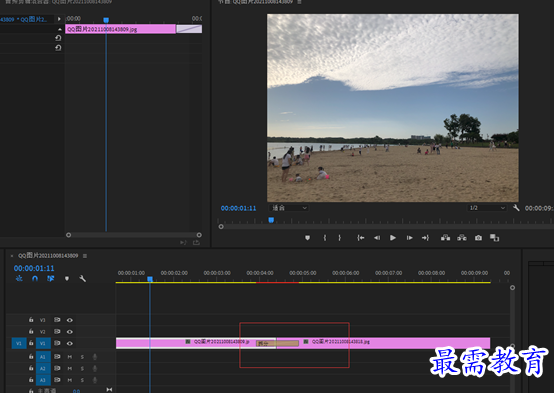Hide the V3 track output

click(70, 320)
